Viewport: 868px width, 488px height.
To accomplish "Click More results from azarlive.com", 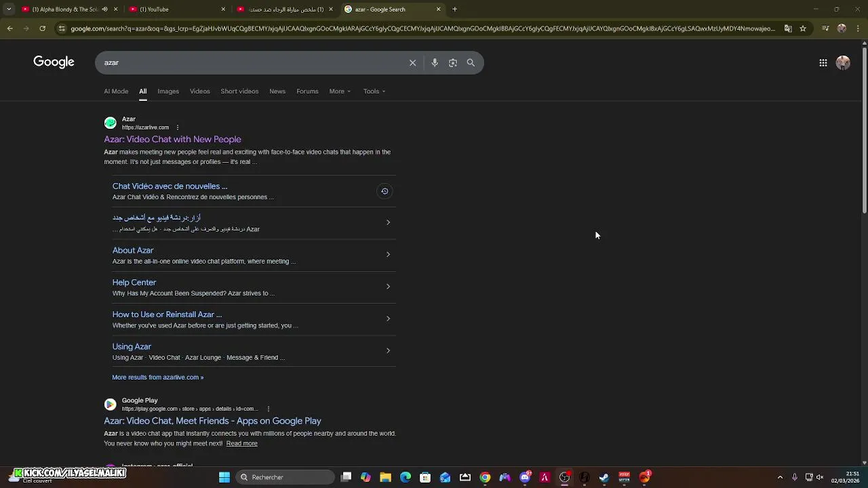I will click(x=158, y=377).
